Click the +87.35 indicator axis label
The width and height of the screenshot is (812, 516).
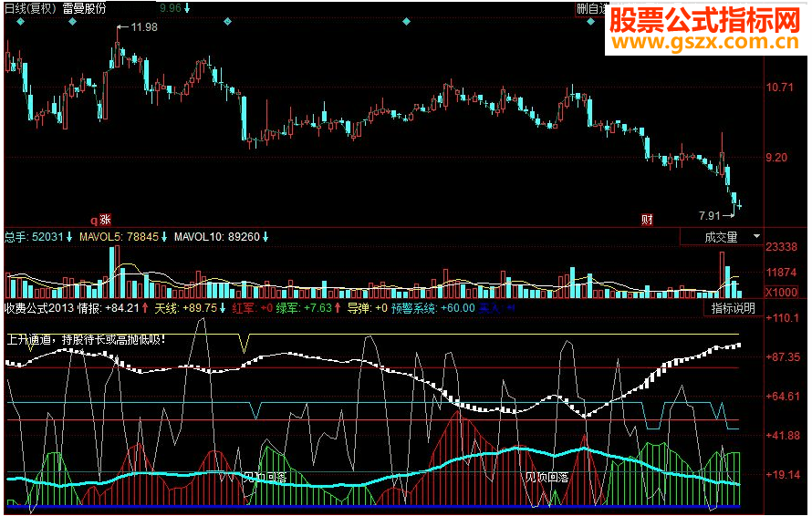click(x=783, y=357)
